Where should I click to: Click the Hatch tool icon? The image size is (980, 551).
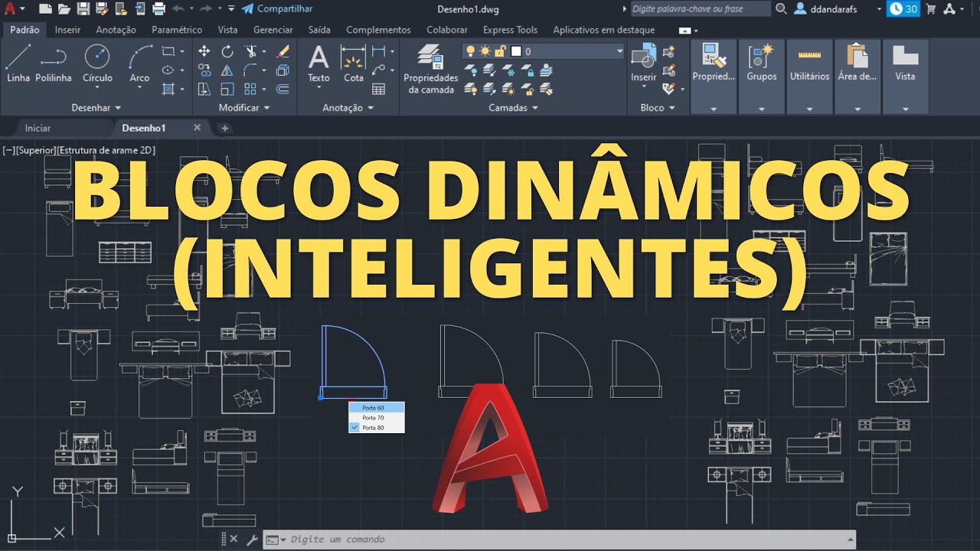[x=168, y=90]
